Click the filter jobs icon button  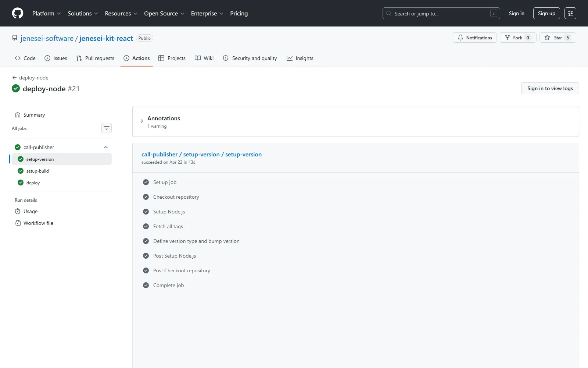107,128
